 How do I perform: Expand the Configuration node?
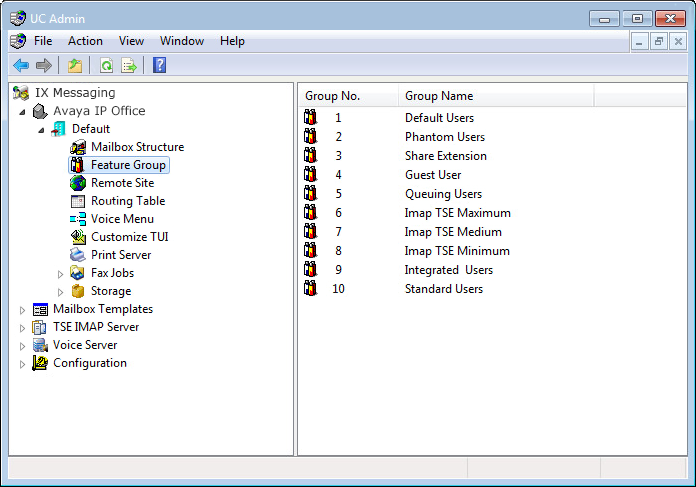click(x=22, y=364)
